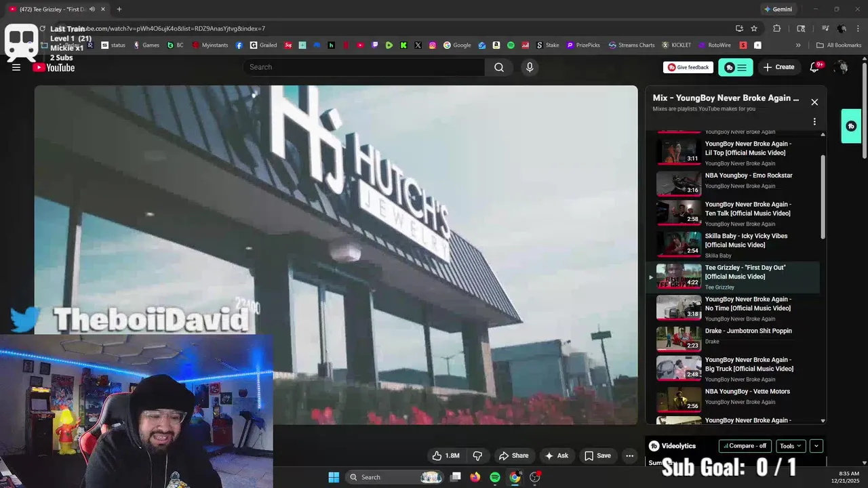Open Firefox from the taskbar
The width and height of the screenshot is (868, 488).
point(475,477)
